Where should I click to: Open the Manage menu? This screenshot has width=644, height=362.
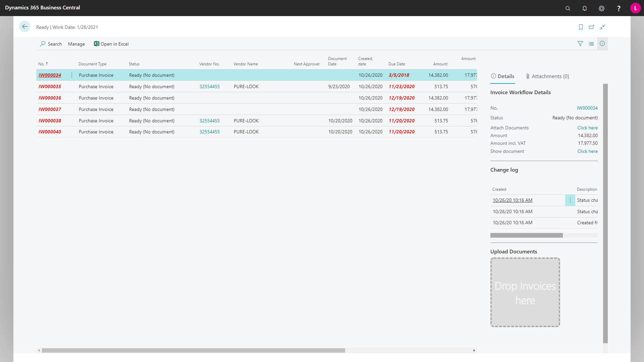76,44
